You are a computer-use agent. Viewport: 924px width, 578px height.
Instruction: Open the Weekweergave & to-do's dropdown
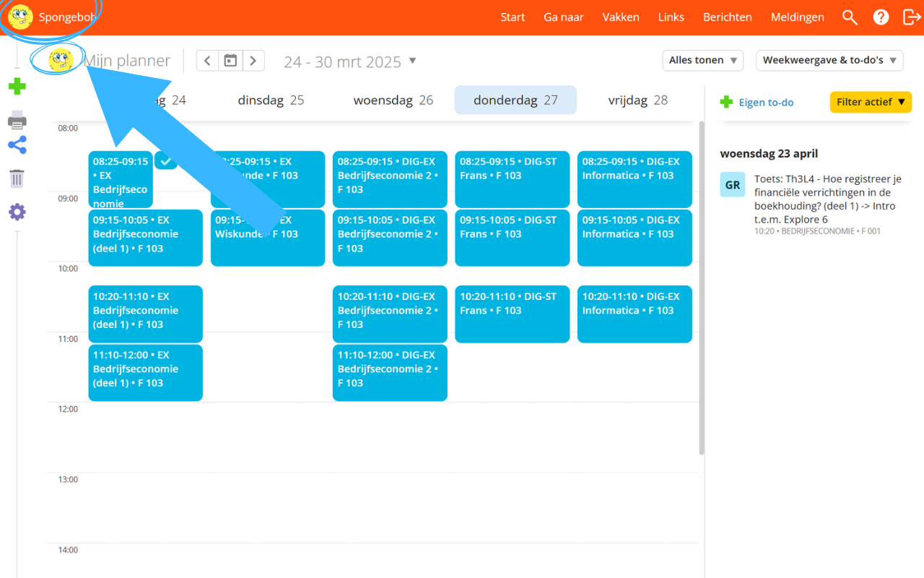point(829,60)
